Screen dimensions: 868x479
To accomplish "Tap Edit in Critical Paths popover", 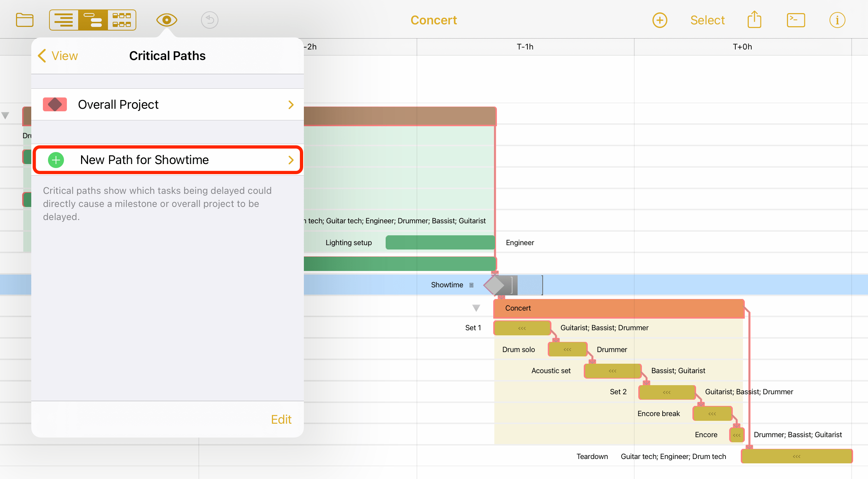I will 281,419.
